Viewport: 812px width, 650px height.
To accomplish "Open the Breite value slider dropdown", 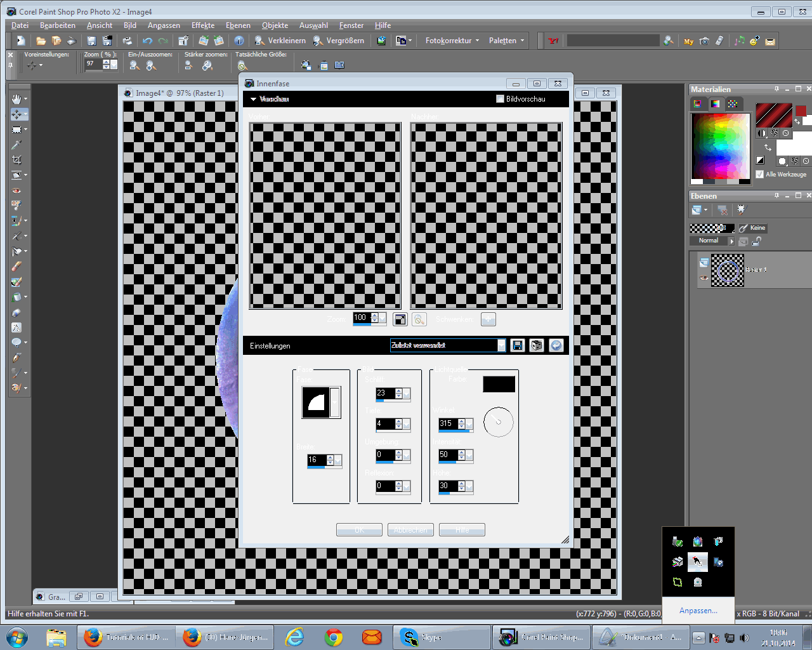I will pyautogui.click(x=338, y=460).
